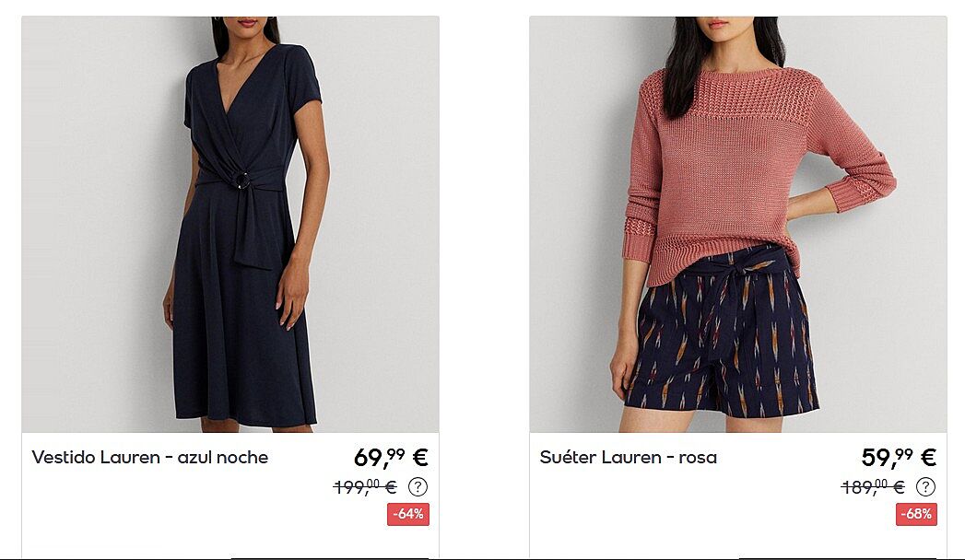Image resolution: width=965 pixels, height=560 pixels.
Task: Click the 69,99 € sale price
Action: coord(391,458)
